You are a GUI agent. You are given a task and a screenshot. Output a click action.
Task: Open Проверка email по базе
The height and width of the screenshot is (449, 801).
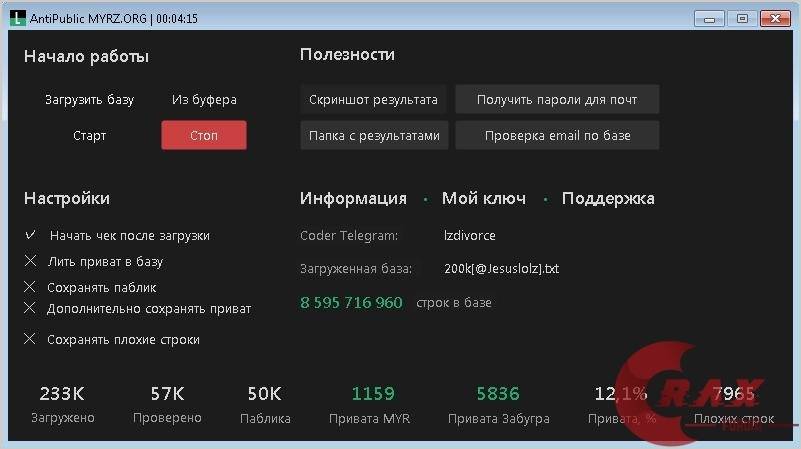tap(557, 135)
